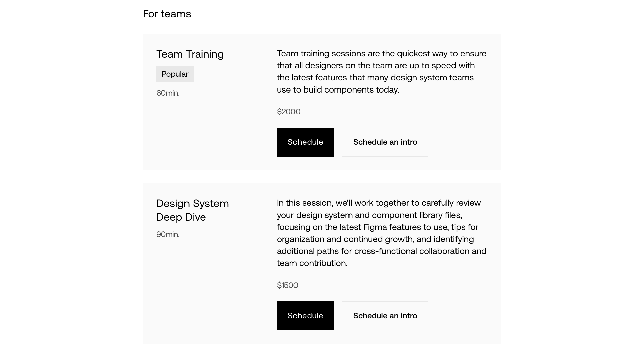This screenshot has width=644, height=362.
Task: Click the Team Training heading
Action: [x=190, y=54]
